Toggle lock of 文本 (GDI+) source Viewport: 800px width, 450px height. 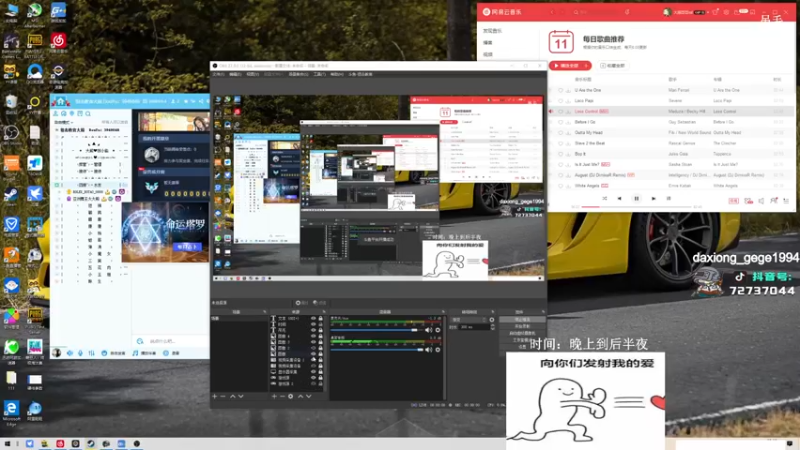point(320,318)
